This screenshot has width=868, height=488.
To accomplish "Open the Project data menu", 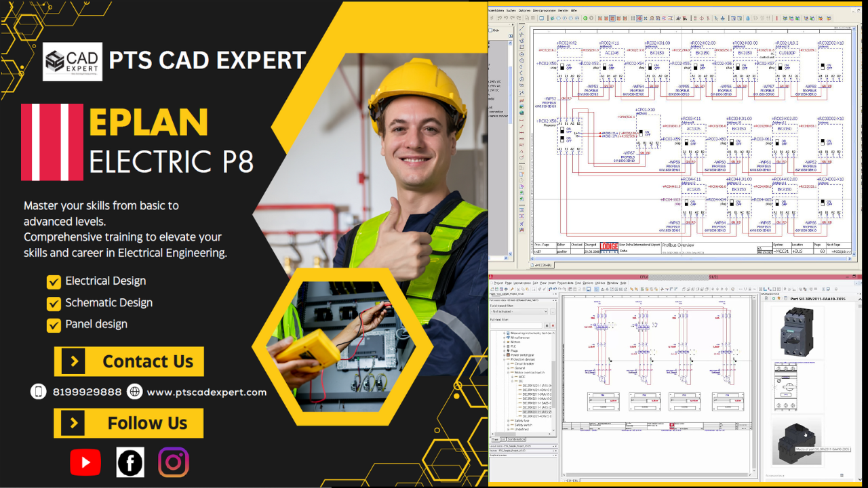I will click(565, 283).
